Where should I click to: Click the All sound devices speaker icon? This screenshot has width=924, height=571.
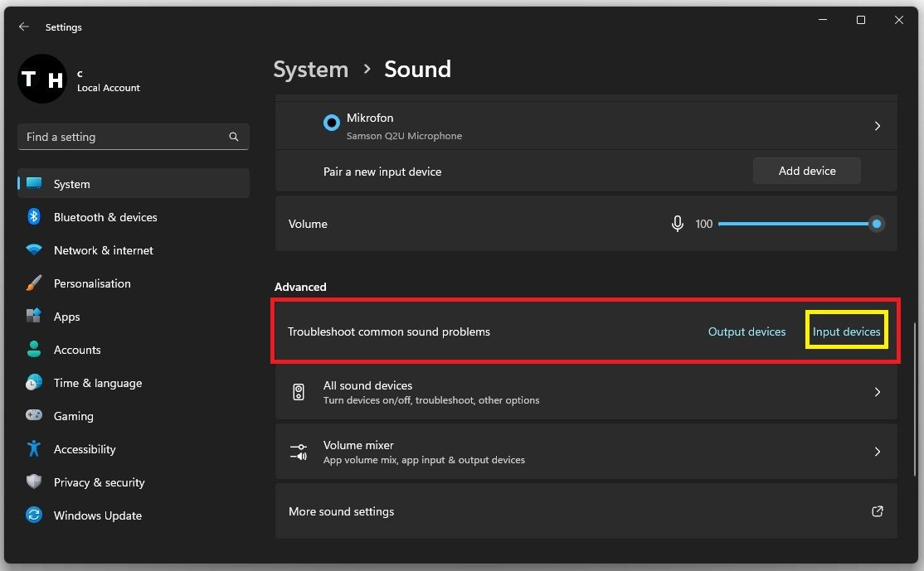click(299, 392)
